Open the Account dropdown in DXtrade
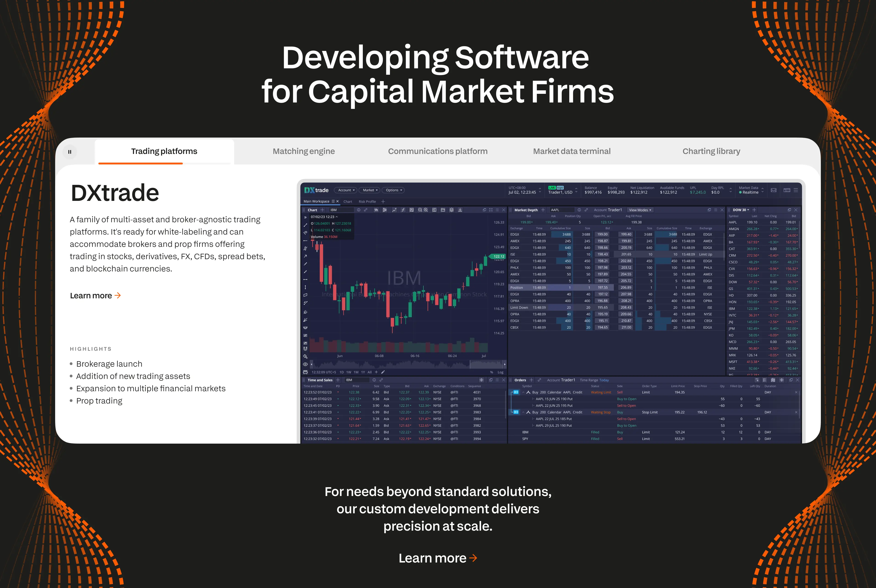The width and height of the screenshot is (876, 588). click(x=345, y=190)
